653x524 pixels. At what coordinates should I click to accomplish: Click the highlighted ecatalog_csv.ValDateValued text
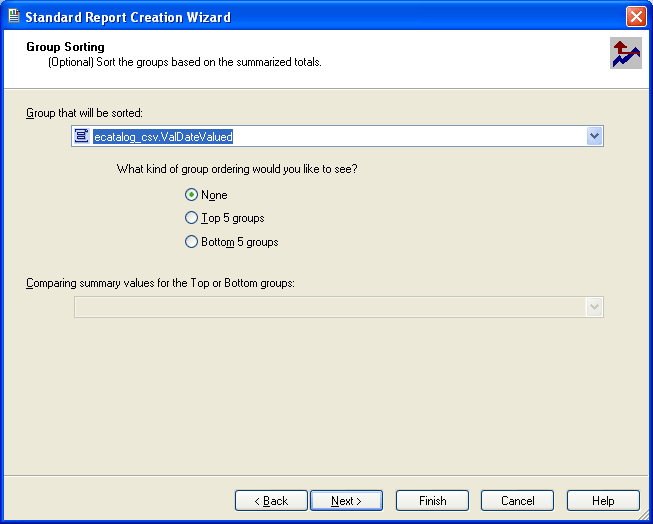click(x=163, y=136)
